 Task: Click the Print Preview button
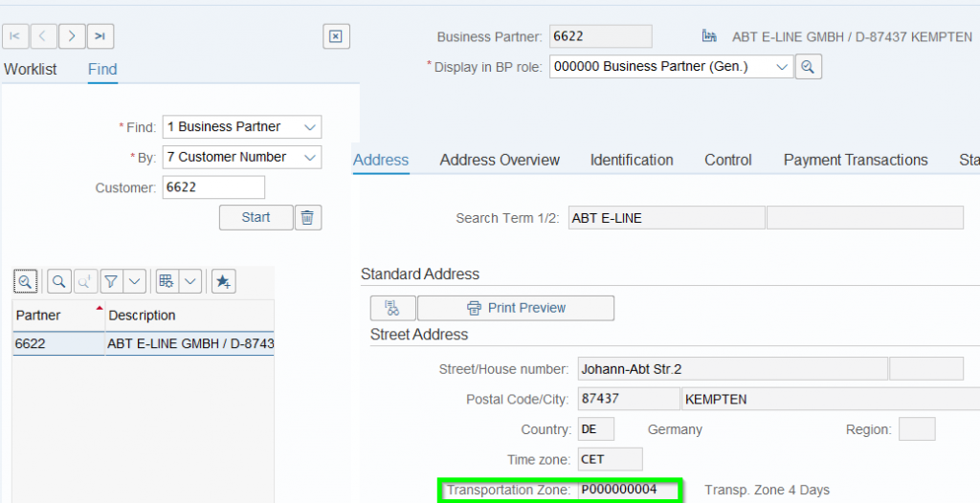click(x=516, y=308)
